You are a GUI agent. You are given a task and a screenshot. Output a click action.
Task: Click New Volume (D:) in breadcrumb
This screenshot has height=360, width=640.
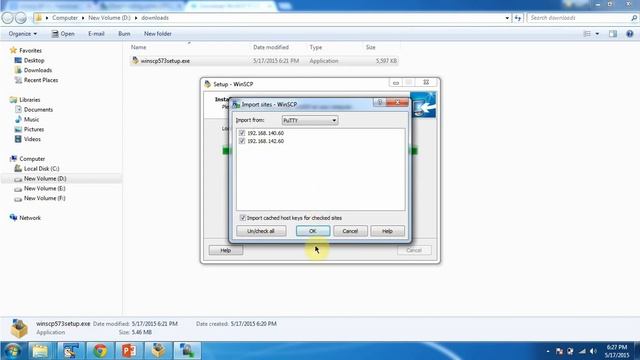[109, 18]
